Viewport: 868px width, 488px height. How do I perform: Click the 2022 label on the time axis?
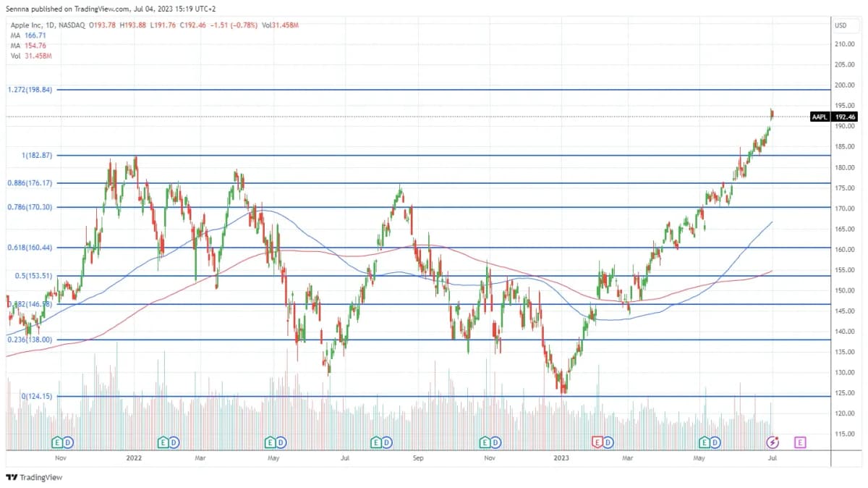(x=134, y=458)
